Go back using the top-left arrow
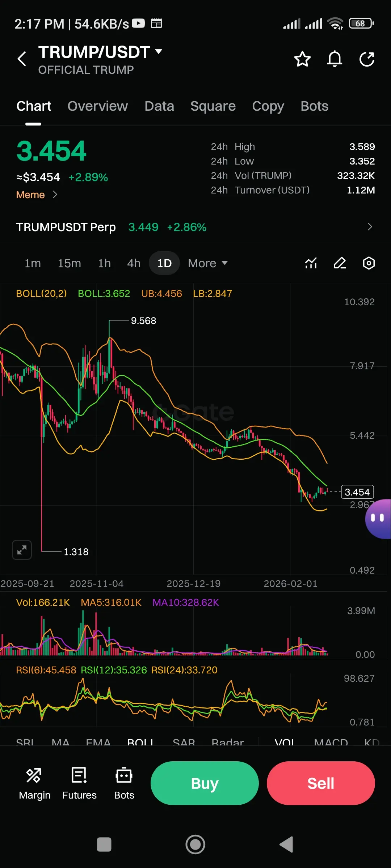Screen dimensions: 391x868 pyautogui.click(x=22, y=59)
